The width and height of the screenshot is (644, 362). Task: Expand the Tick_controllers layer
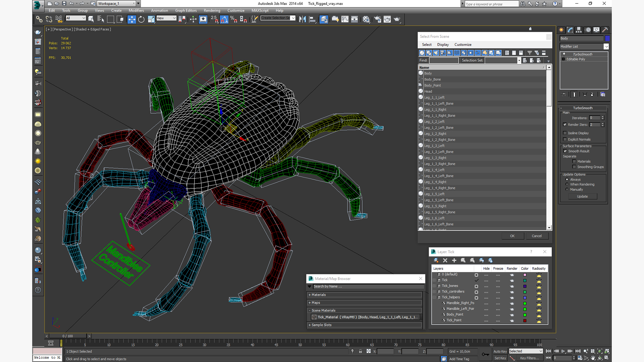(x=434, y=292)
